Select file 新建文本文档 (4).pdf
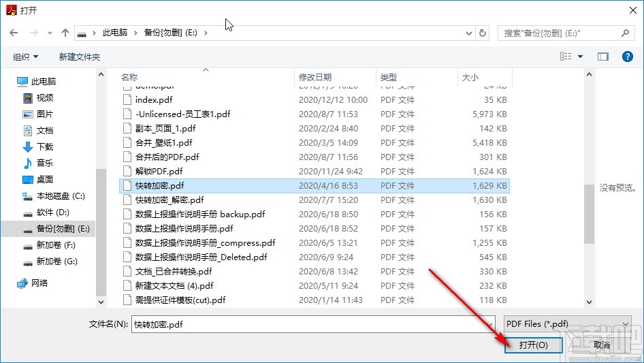Viewport: 644px width, 363px height. pyautogui.click(x=315, y=286)
